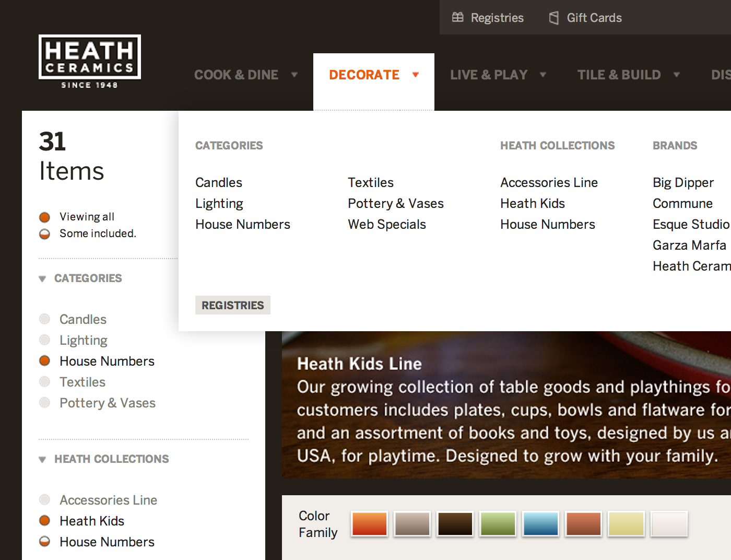The height and width of the screenshot is (560, 731).
Task: Open Pottery & Vases in the dropdown menu
Action: (x=396, y=204)
